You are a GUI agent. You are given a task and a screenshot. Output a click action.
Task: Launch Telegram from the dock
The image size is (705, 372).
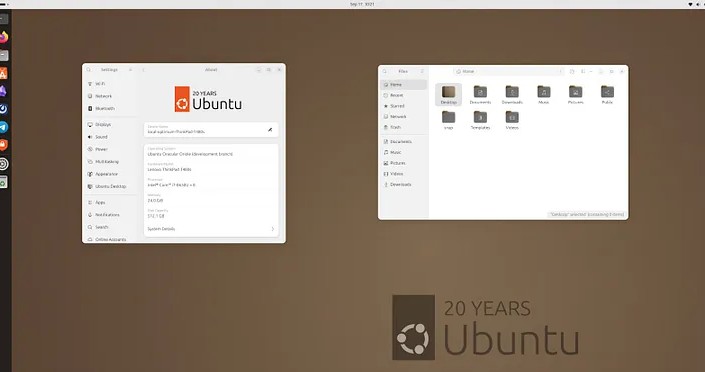(x=4, y=127)
